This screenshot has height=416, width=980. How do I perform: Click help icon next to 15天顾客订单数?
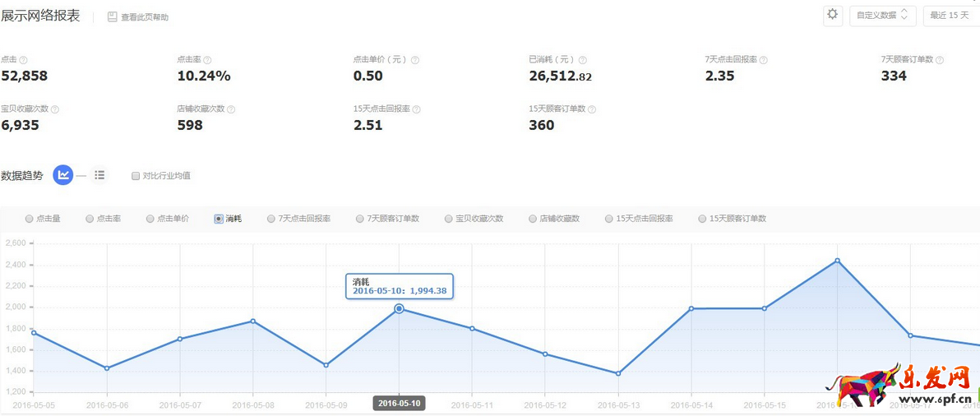coord(592,109)
